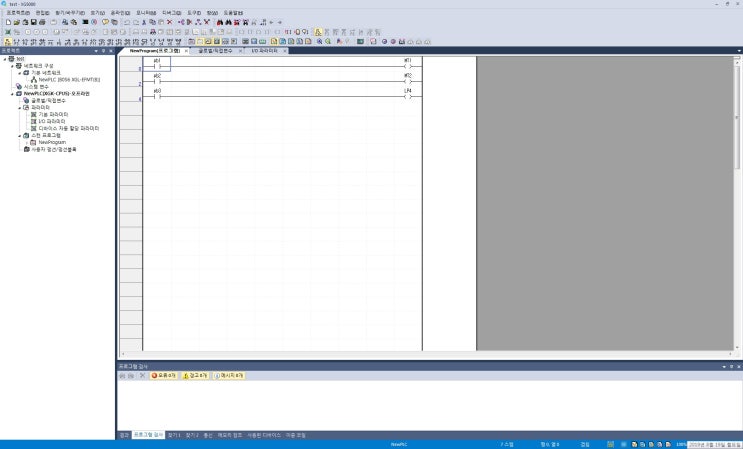Toggle the messages filter in Program Check panel
Screen dimensions: 743x449
click(x=228, y=375)
